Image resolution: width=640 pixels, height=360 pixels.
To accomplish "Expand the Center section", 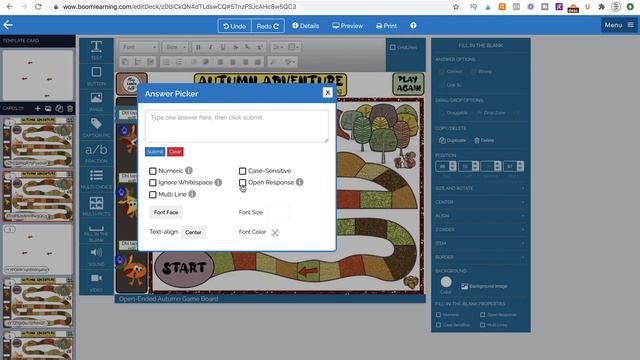I will point(480,202).
